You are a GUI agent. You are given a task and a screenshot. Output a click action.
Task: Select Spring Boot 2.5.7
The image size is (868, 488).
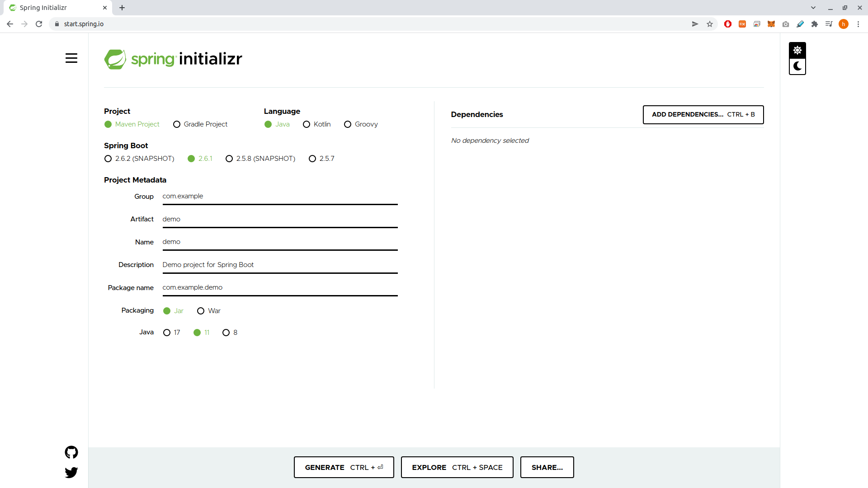(312, 159)
